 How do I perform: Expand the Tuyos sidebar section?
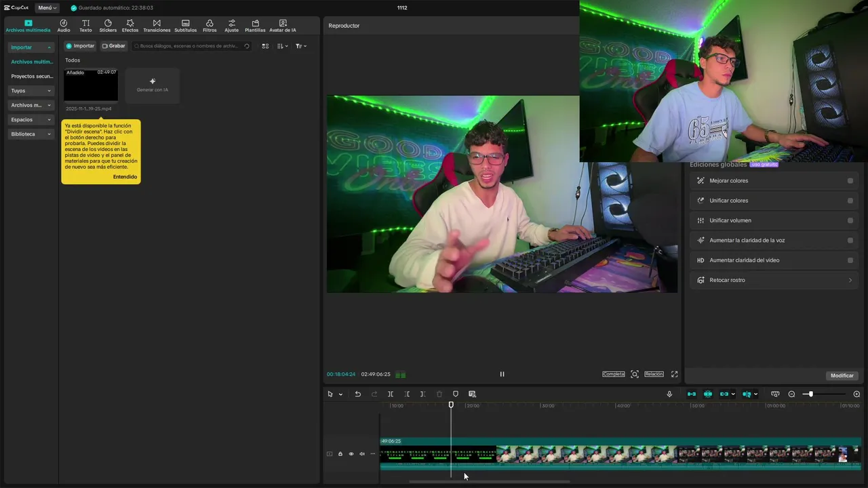(x=31, y=91)
